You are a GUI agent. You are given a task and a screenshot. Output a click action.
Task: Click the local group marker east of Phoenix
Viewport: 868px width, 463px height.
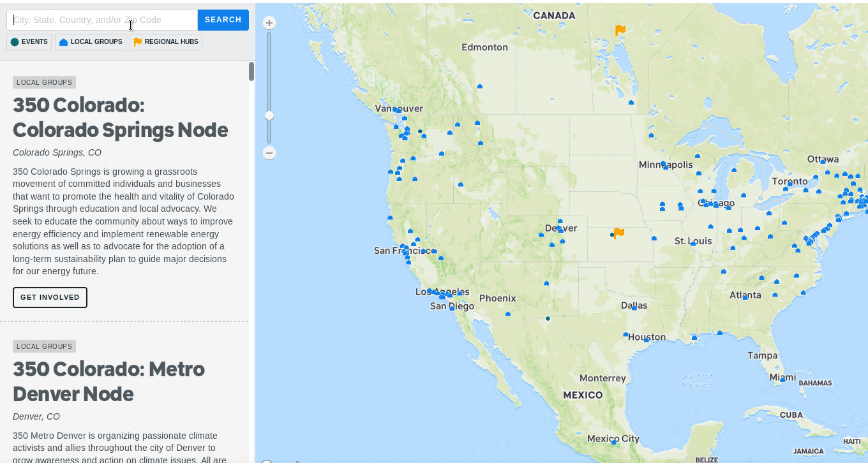point(508,314)
